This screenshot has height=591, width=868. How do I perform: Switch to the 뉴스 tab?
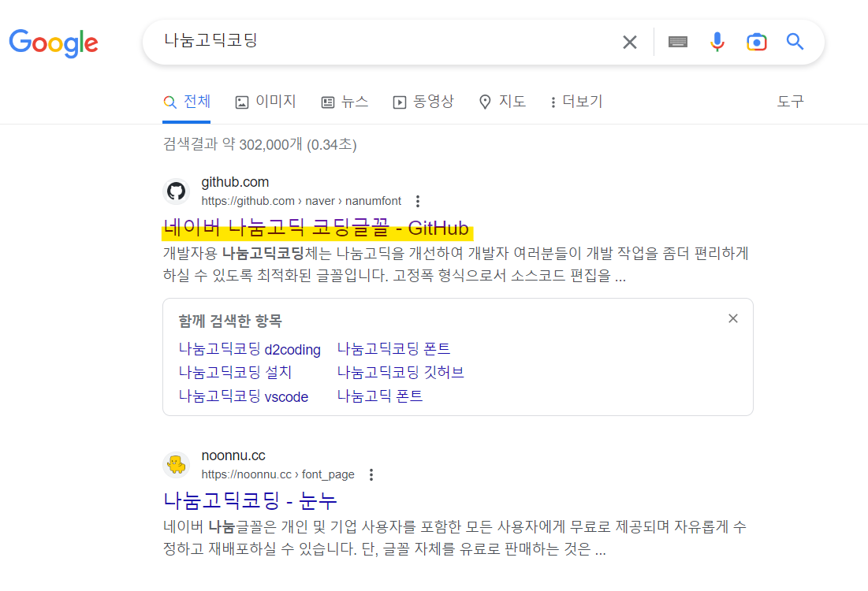tap(345, 102)
